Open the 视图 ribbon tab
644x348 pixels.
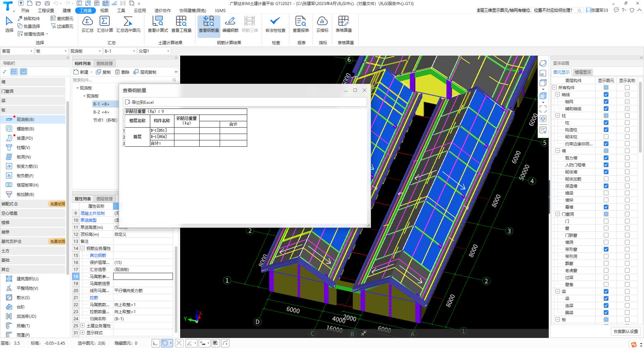(104, 10)
